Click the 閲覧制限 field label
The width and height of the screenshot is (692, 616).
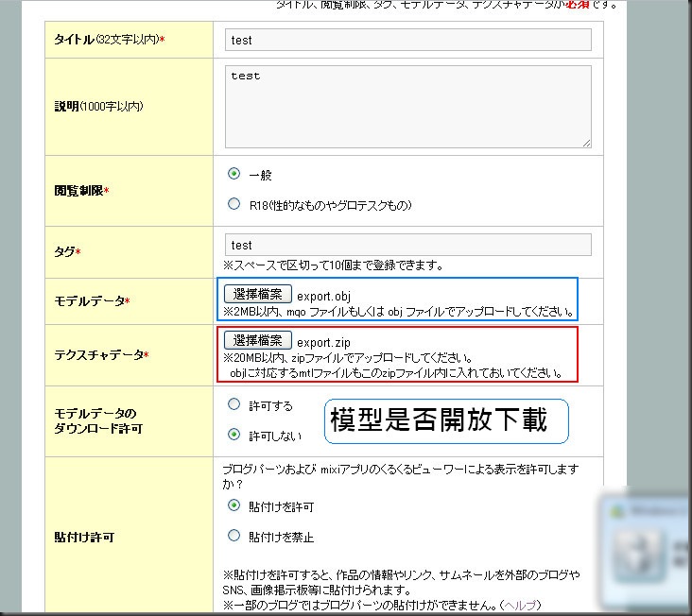pyautogui.click(x=81, y=191)
